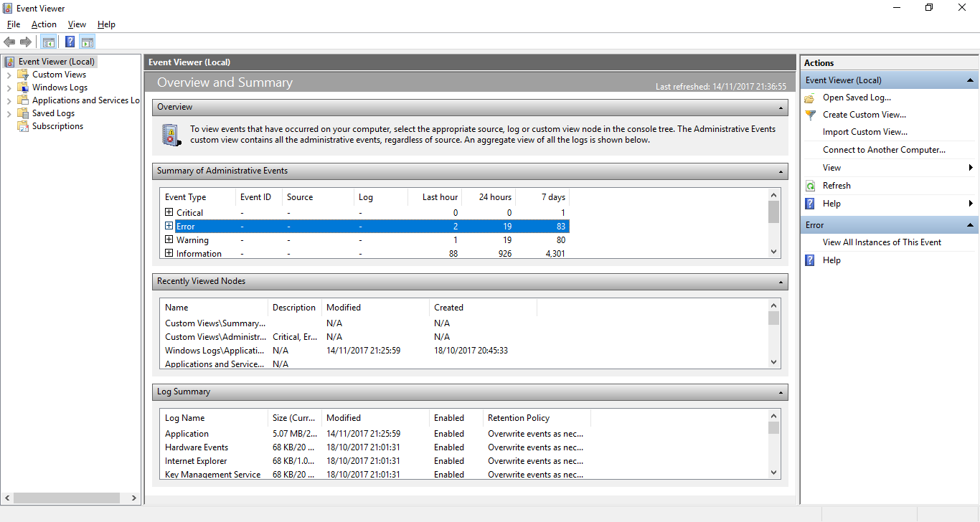Expand the Custom Views tree node
Image resolution: width=980 pixels, height=522 pixels.
pos(9,75)
